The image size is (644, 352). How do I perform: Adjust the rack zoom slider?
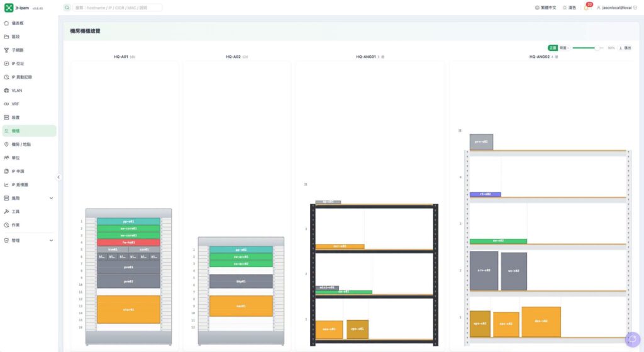[588, 48]
